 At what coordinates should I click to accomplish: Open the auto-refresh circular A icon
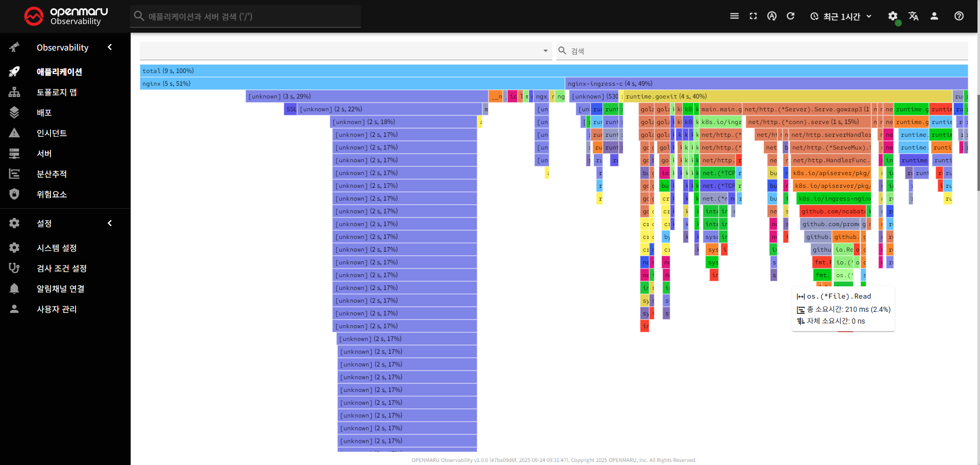pos(772,16)
